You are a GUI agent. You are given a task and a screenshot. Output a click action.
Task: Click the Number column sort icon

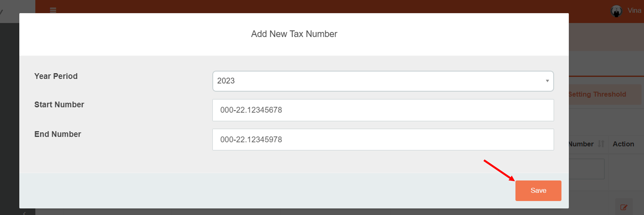[x=601, y=144]
